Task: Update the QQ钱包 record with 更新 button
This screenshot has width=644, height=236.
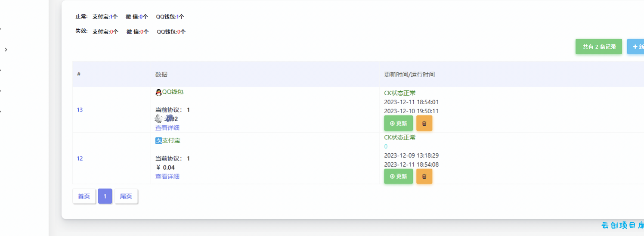Action: 398,123
